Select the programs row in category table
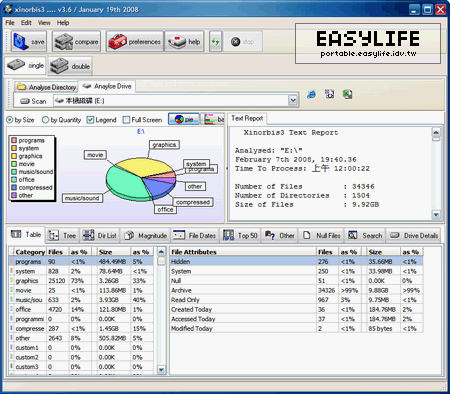 (81, 262)
